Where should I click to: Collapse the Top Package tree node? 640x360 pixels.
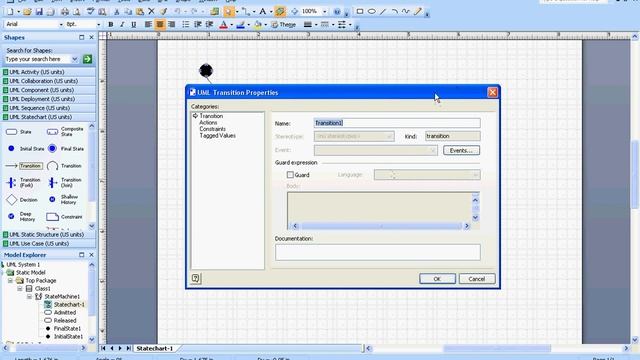pos(10,280)
